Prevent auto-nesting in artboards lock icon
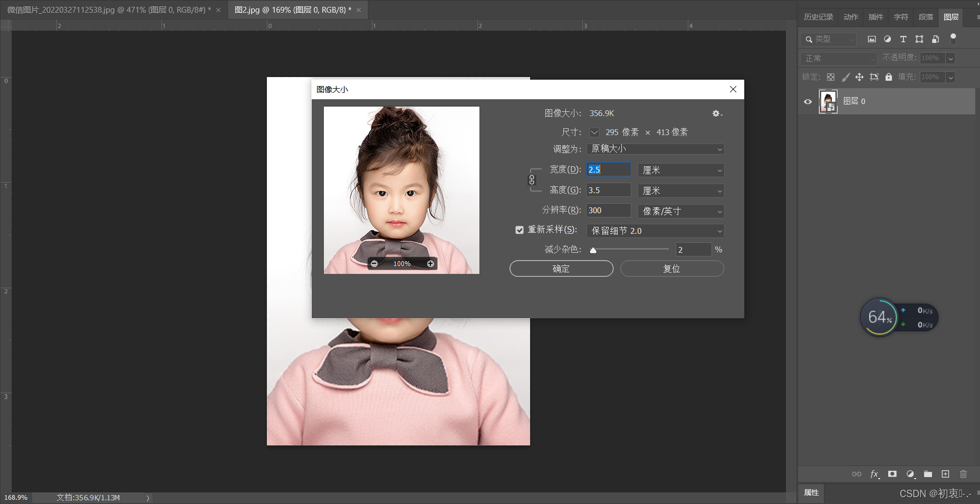 (874, 77)
